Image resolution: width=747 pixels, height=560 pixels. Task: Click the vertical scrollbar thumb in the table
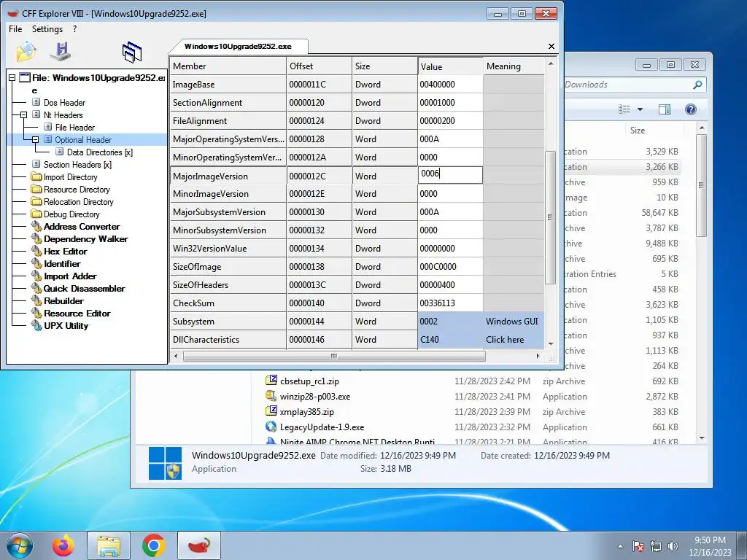point(550,217)
